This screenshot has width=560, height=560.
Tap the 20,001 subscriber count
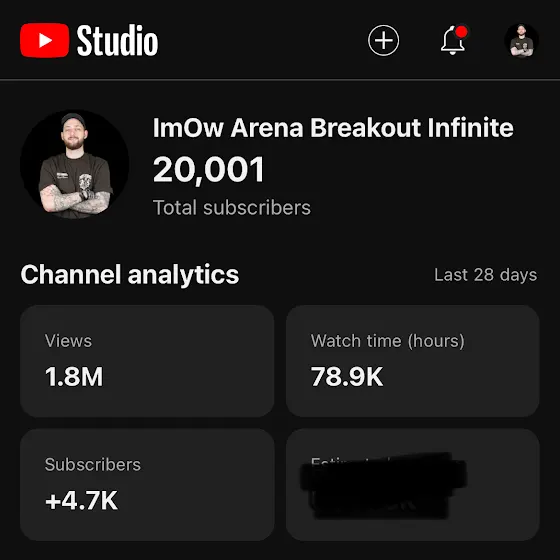[209, 170]
